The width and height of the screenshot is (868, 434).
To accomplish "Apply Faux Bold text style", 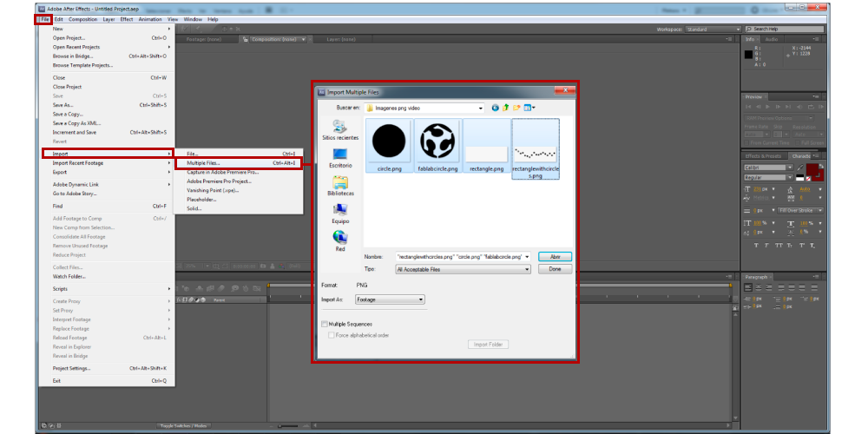I will coord(756,246).
